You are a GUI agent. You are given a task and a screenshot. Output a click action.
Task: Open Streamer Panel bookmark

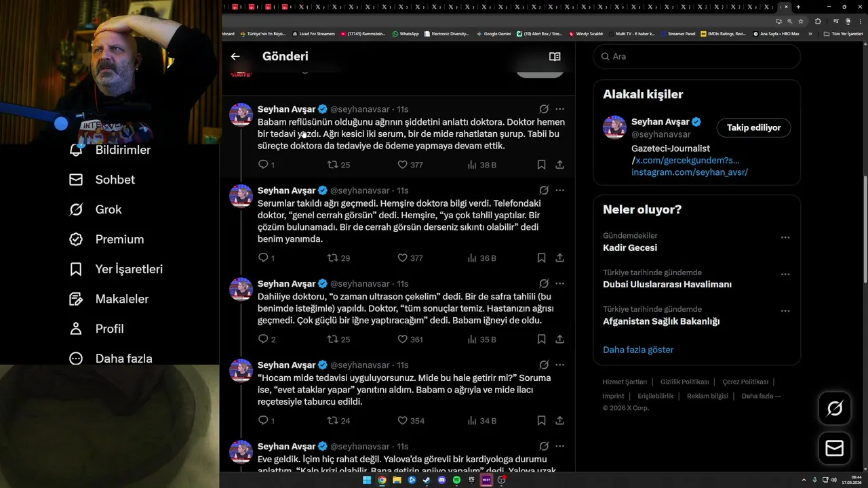pos(677,33)
